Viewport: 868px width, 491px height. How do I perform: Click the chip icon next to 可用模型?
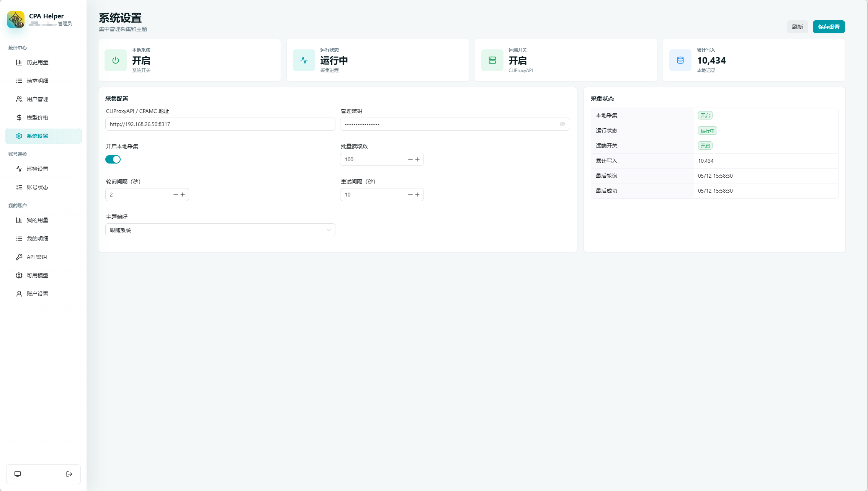pos(19,275)
